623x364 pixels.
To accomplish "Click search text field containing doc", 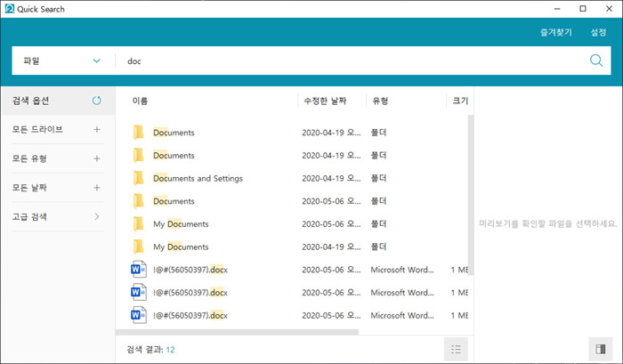I will (347, 61).
